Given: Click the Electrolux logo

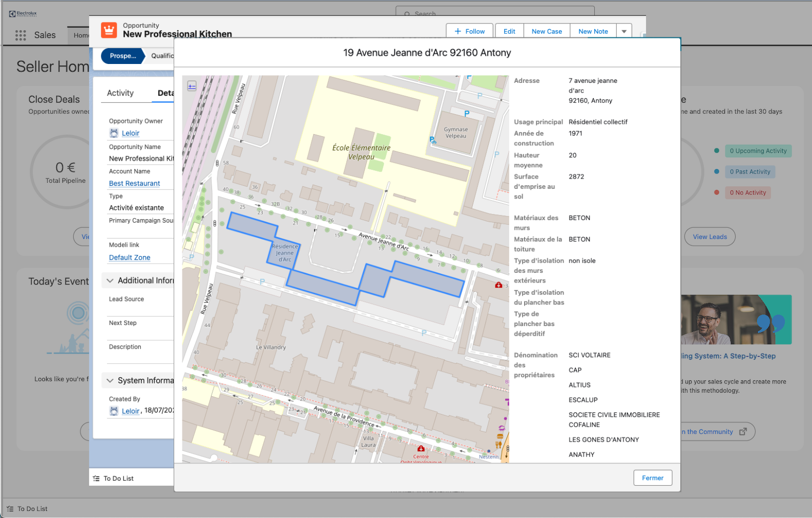Looking at the screenshot, I should click(x=23, y=14).
